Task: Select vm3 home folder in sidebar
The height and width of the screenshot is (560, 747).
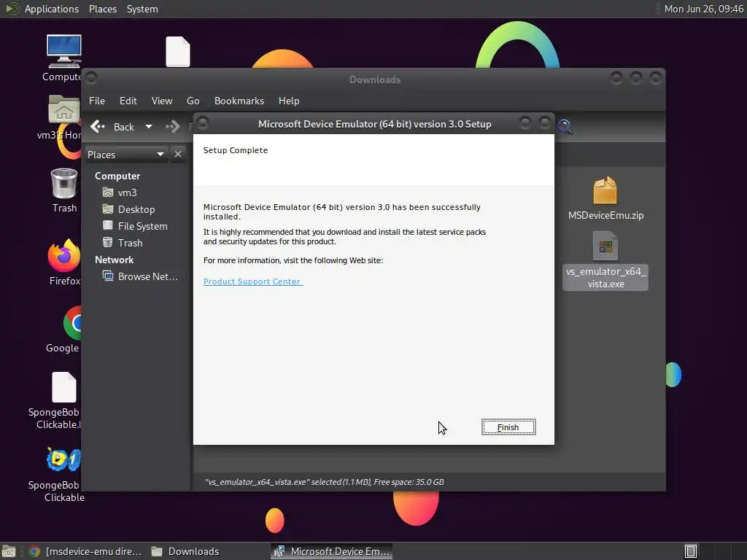Action: tap(120, 192)
